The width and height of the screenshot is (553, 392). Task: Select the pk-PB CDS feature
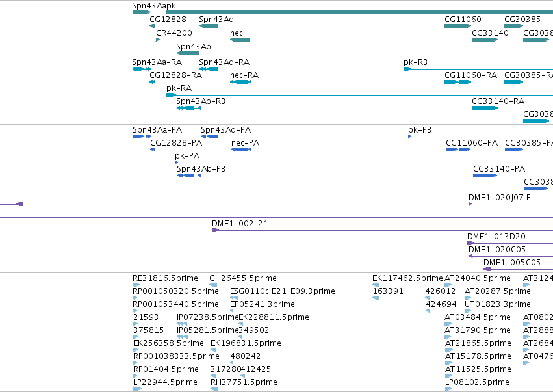pyautogui.click(x=480, y=137)
